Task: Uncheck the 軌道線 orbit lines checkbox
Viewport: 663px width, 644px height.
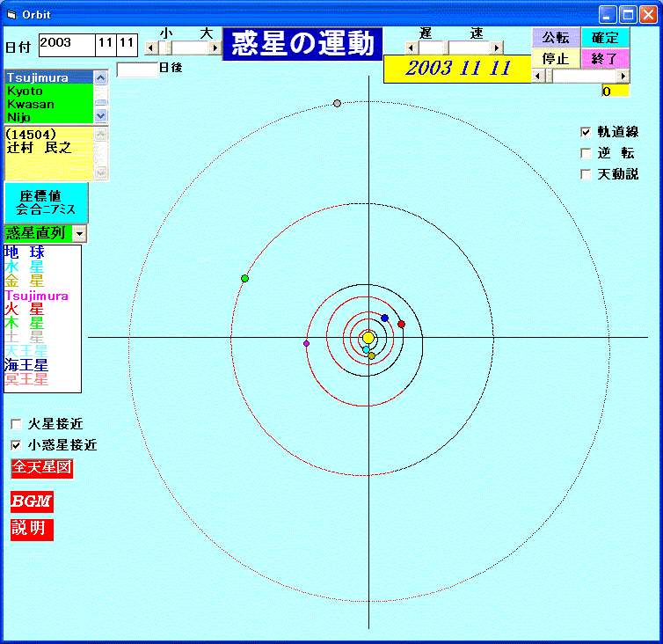Action: 586,132
